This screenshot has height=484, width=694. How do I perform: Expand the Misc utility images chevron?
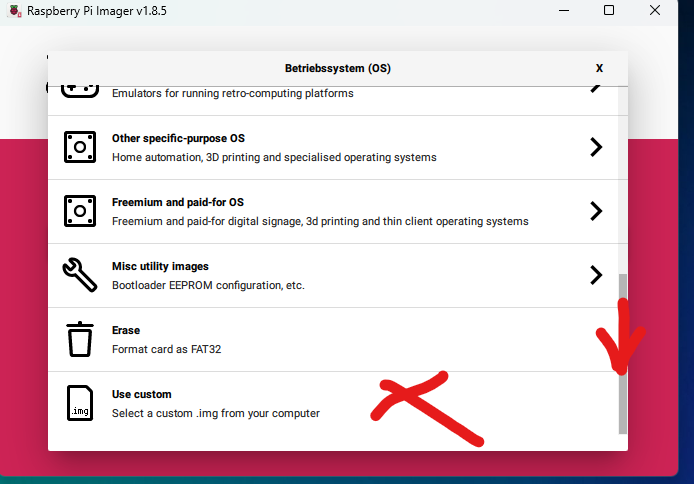click(596, 275)
